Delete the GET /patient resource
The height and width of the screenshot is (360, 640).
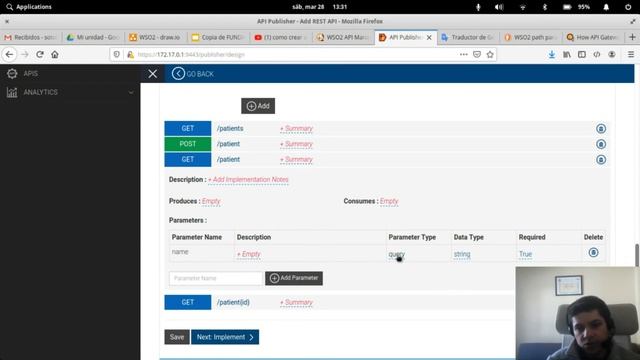(600, 160)
